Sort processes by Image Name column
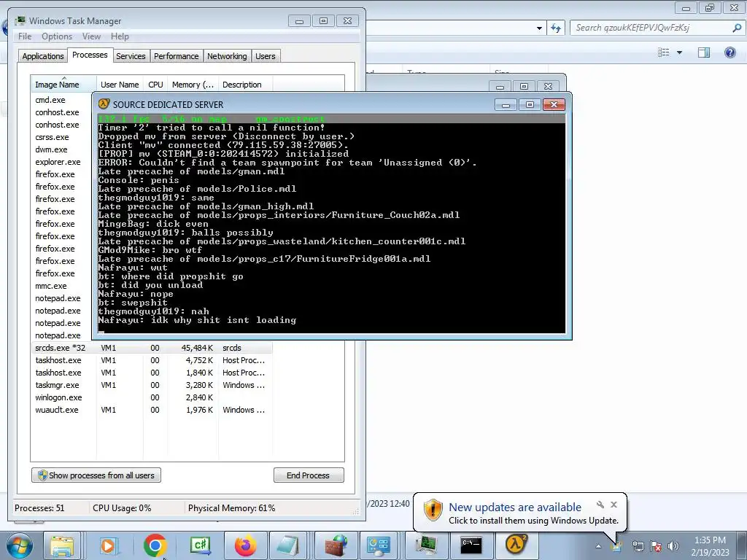 63,85
